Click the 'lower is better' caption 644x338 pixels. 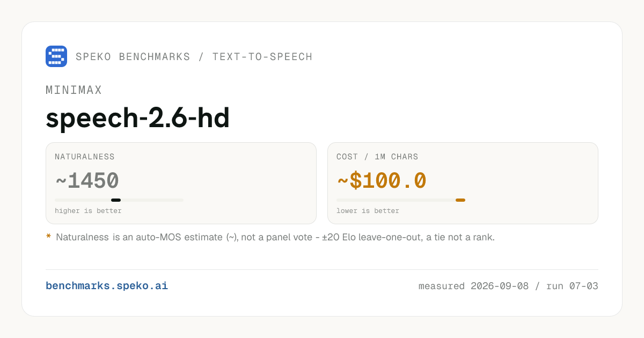(x=368, y=211)
